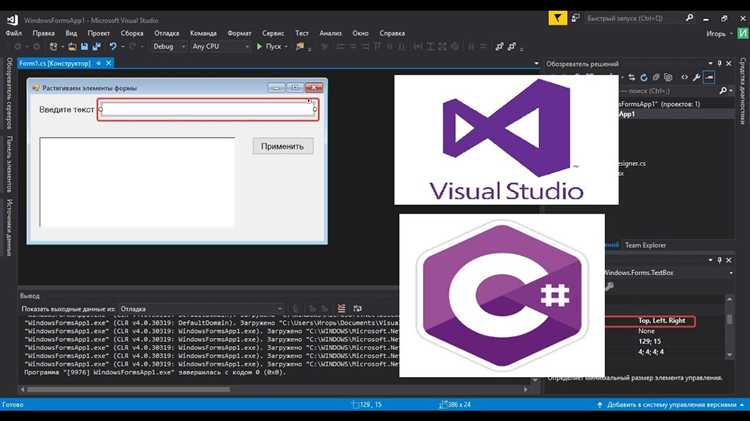Click the Solution Explorer refresh icon
The width and height of the screenshot is (750, 421).
(x=643, y=76)
